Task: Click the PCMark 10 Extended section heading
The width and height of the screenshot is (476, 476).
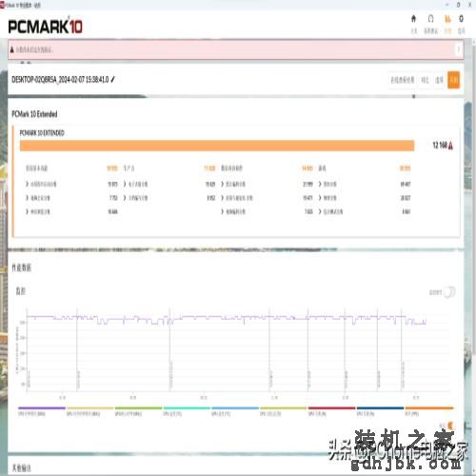Action: point(34,114)
